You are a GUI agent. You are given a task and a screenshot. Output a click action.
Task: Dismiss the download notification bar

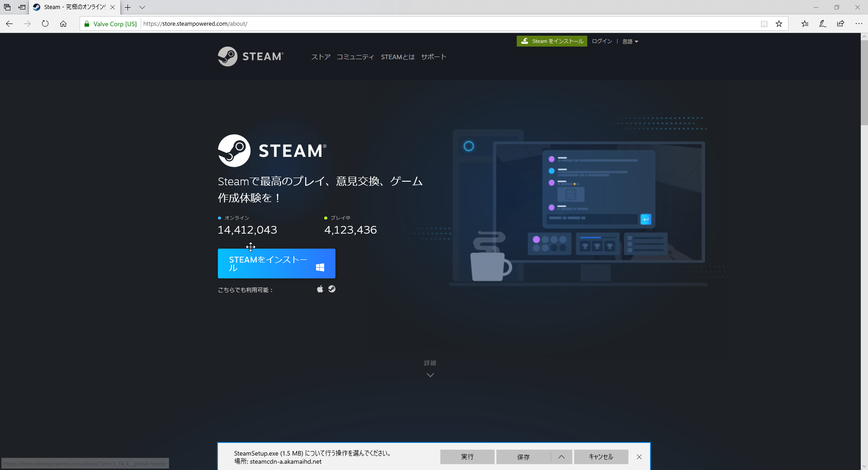coord(639,457)
